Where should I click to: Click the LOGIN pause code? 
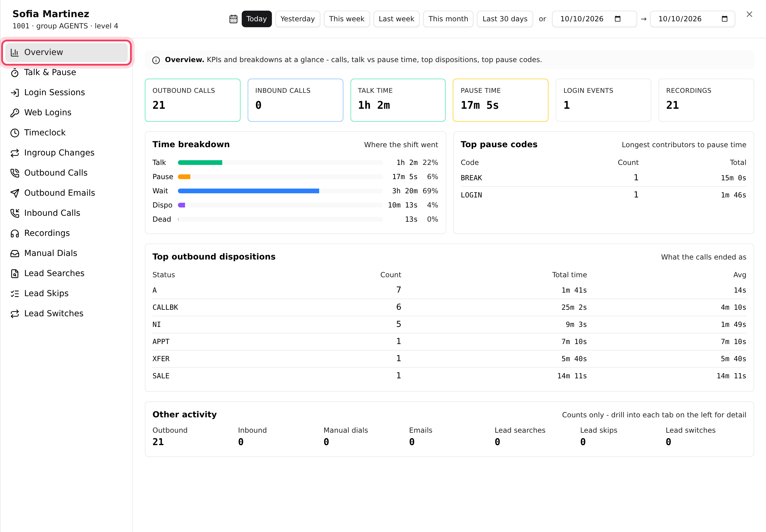(471, 195)
